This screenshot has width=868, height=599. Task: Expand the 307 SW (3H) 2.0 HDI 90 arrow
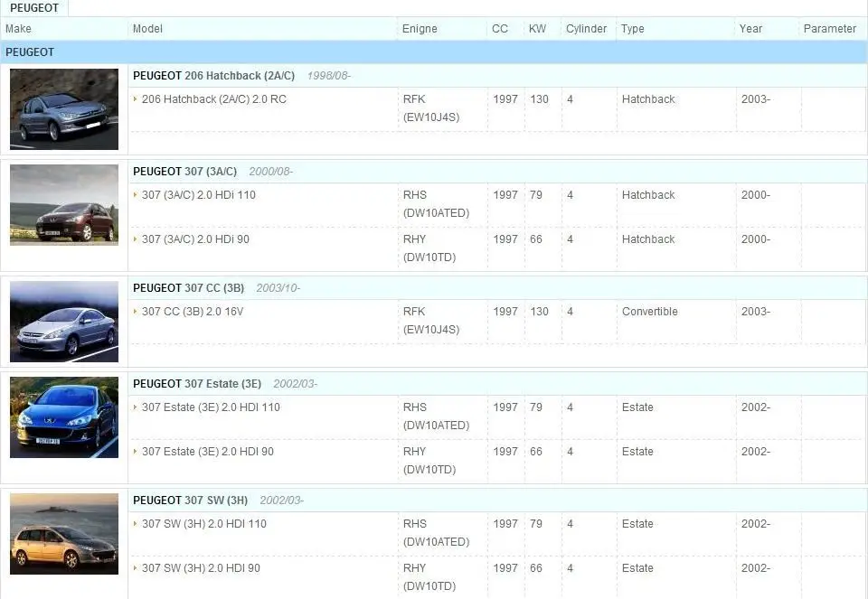(135, 568)
